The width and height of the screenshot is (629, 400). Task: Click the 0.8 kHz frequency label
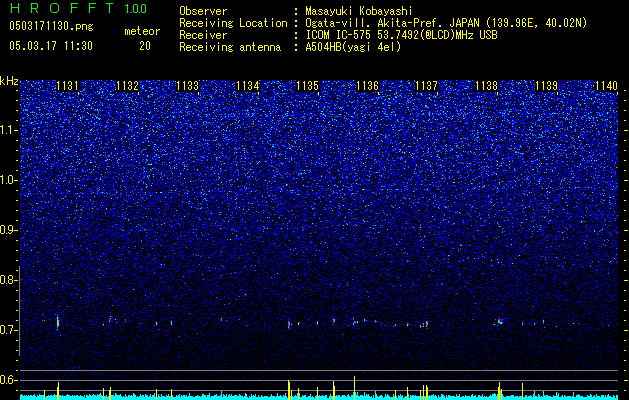coord(9,280)
